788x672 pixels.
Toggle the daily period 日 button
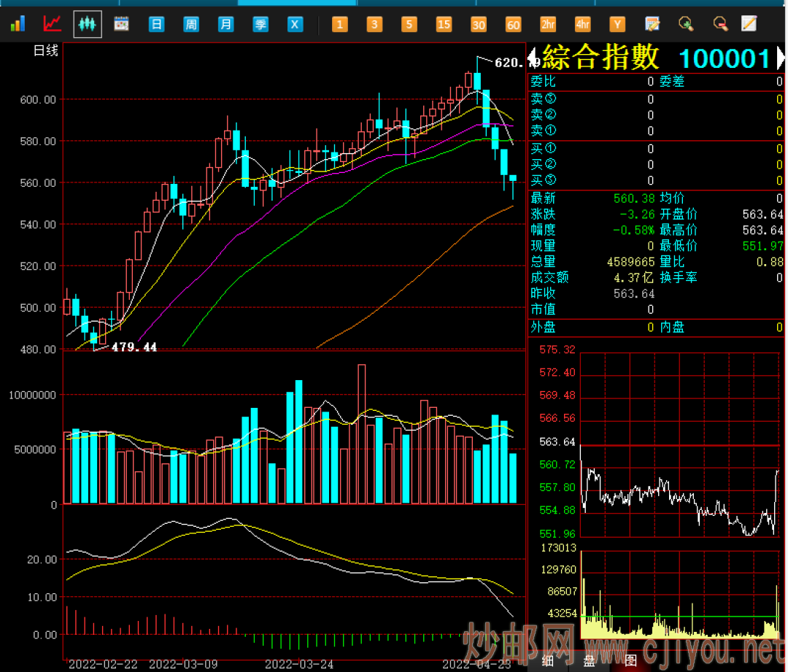156,24
